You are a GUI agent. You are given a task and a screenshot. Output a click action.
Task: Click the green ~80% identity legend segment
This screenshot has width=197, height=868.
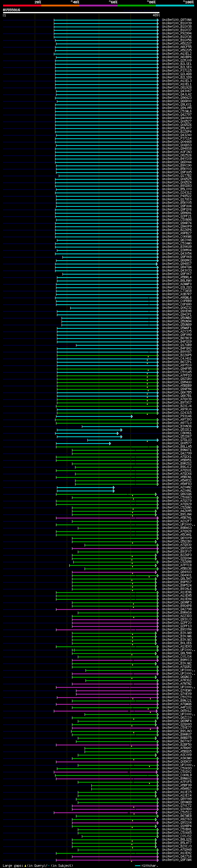(137, 6)
